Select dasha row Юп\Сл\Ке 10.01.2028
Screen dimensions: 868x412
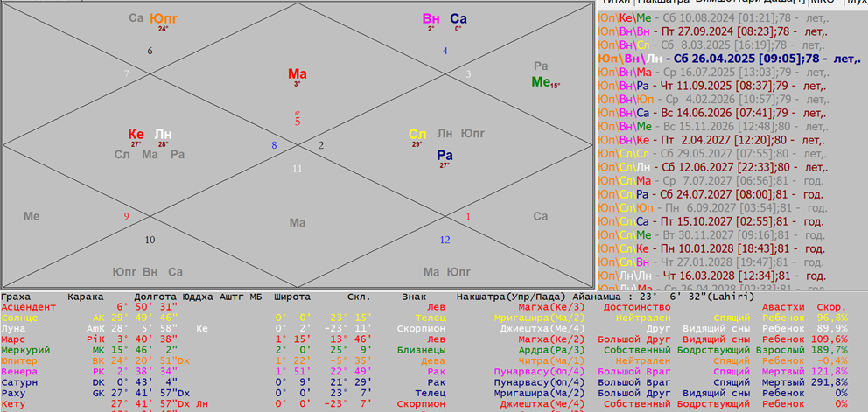(710, 248)
